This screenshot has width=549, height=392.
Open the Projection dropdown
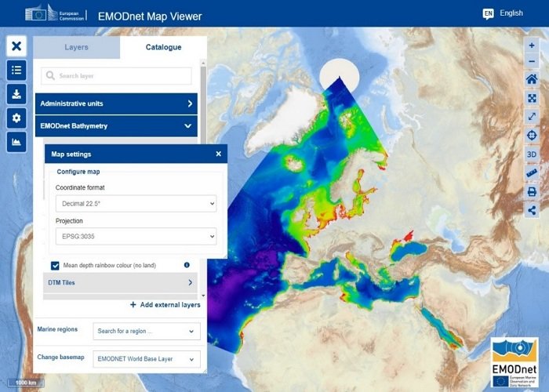(136, 236)
